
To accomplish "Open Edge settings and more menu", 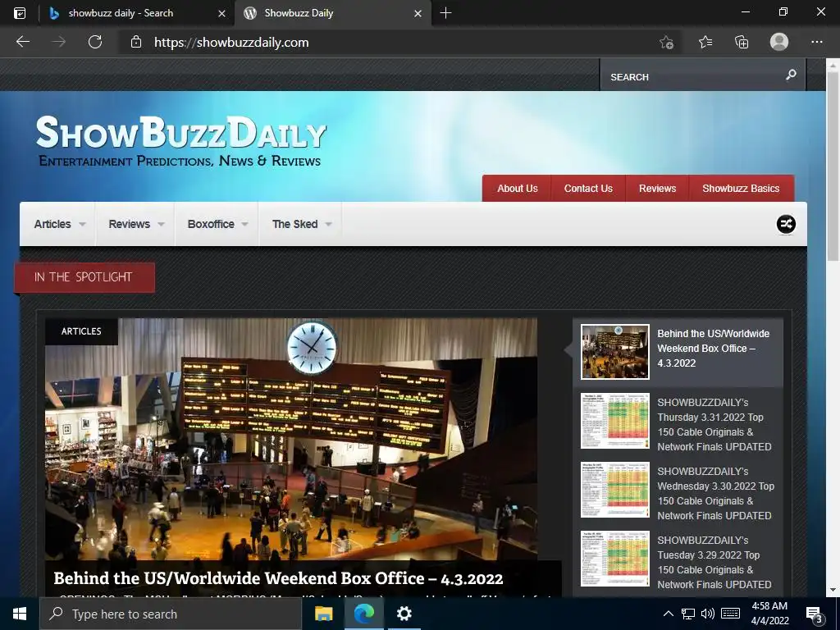I will 816,42.
